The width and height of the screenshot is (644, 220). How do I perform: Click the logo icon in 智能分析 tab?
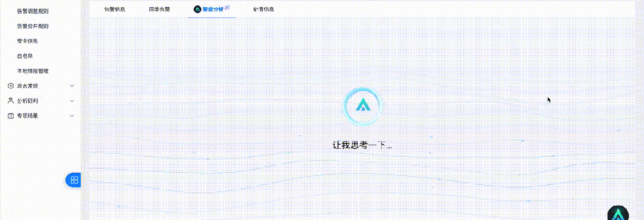(x=197, y=9)
